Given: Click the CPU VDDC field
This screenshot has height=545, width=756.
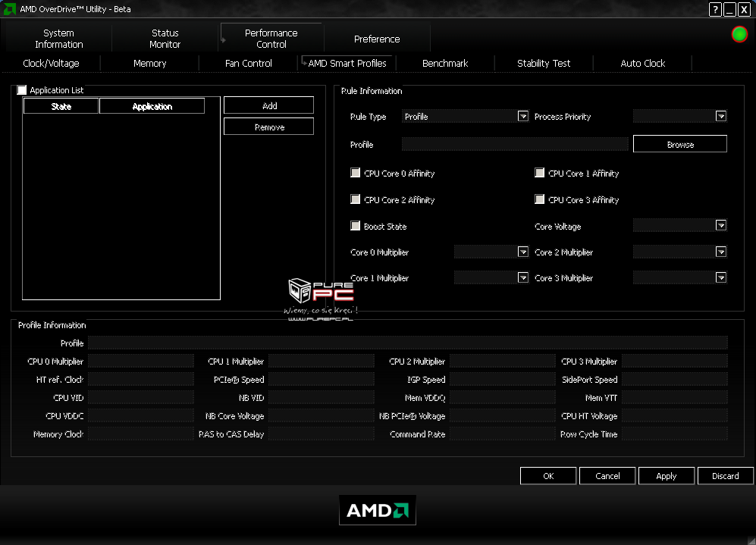Looking at the screenshot, I should point(141,416).
